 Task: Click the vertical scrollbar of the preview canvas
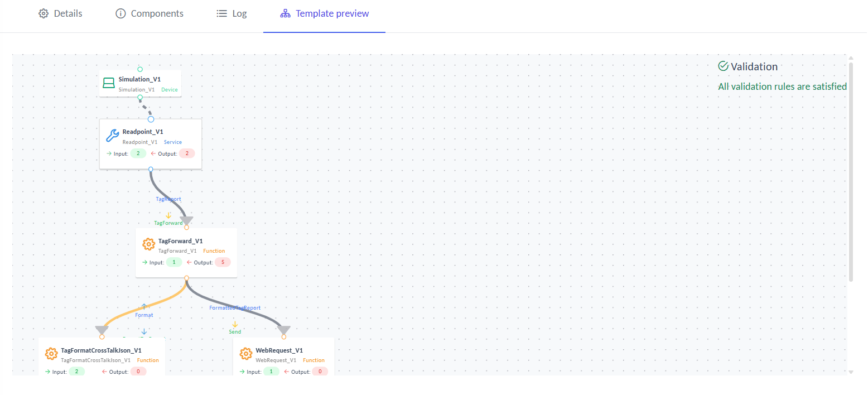(851, 167)
